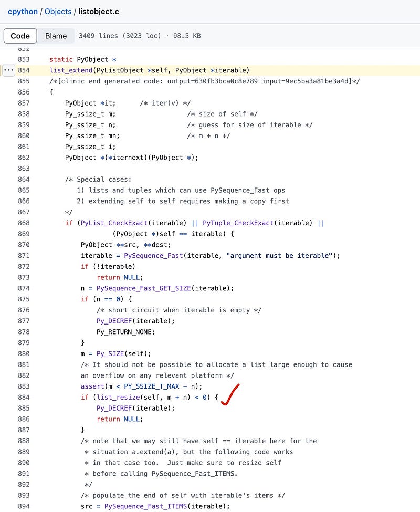Open the Objects folder breadcrumb
Image resolution: width=420 pixels, height=512 pixels.
(58, 11)
